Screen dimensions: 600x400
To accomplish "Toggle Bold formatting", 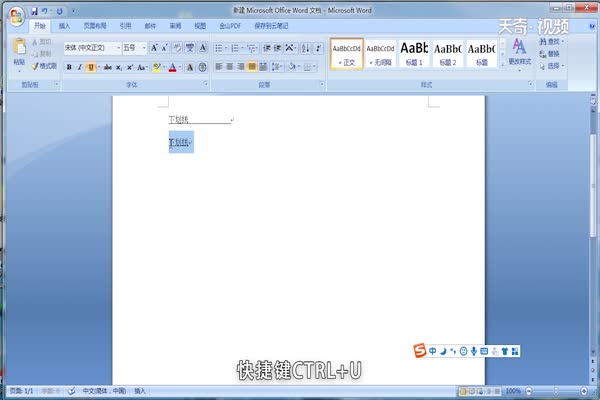I will click(69, 67).
